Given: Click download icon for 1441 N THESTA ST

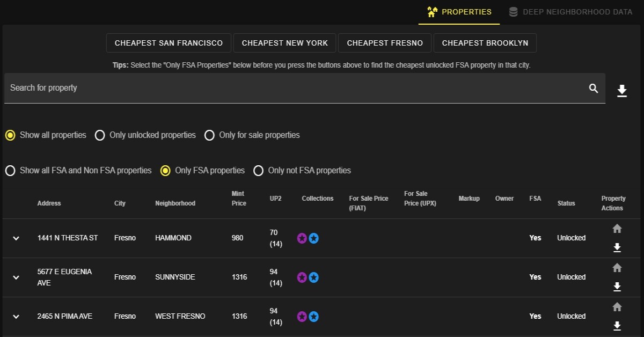Looking at the screenshot, I should (617, 247).
